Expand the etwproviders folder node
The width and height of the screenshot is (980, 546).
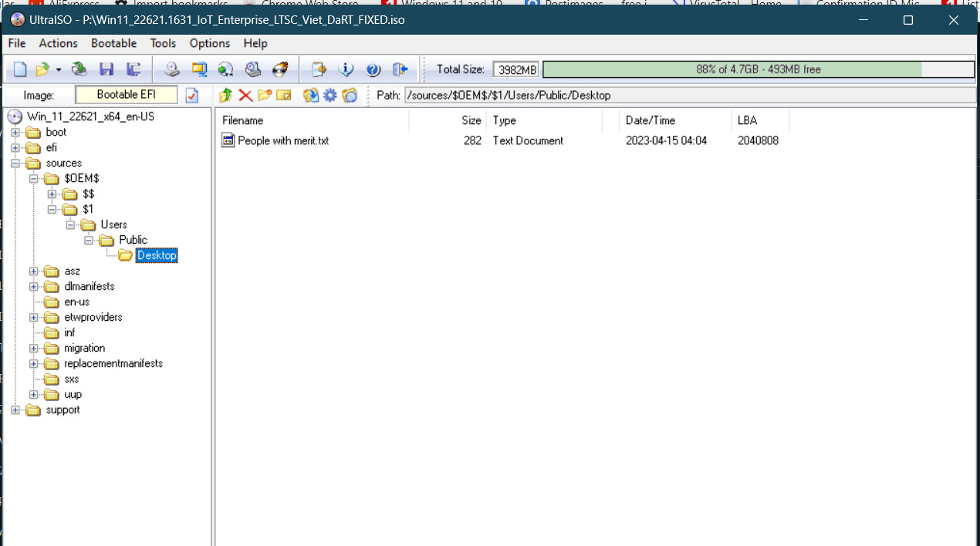point(33,317)
